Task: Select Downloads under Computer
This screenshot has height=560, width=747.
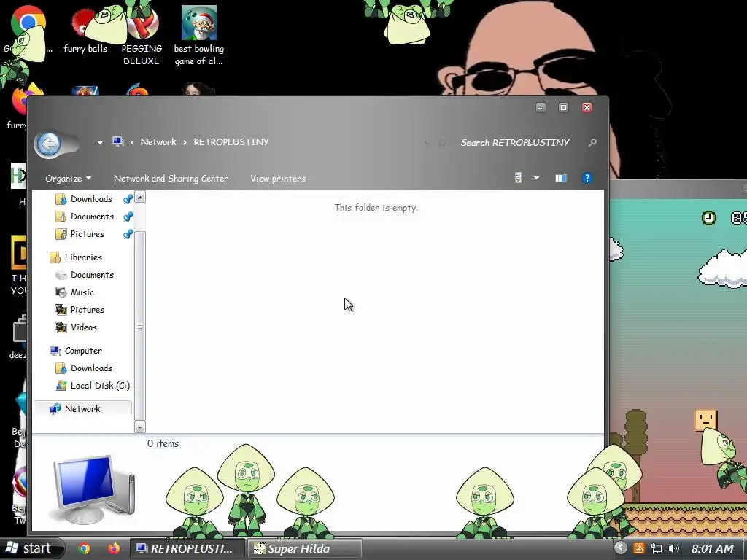Action: (91, 368)
